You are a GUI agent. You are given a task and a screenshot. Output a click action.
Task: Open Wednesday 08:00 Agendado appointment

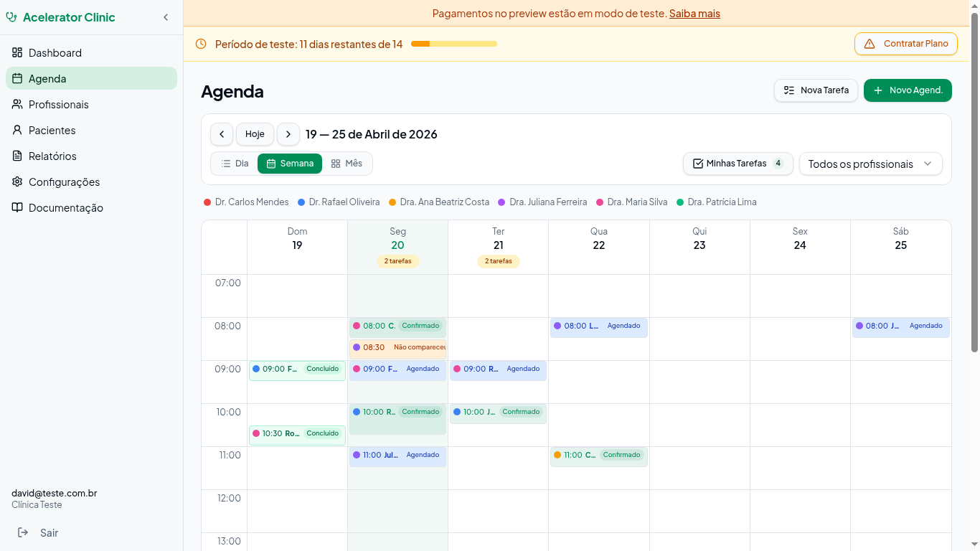pos(599,328)
